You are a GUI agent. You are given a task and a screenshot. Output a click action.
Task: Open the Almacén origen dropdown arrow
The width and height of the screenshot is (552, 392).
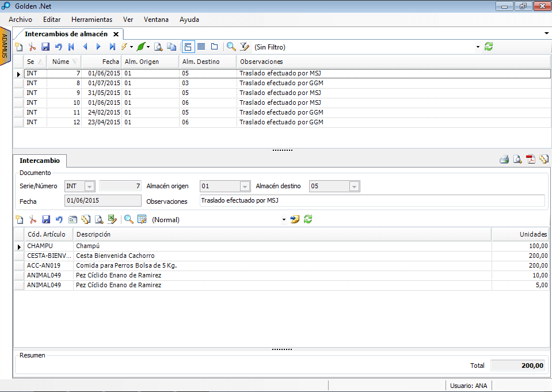click(245, 187)
